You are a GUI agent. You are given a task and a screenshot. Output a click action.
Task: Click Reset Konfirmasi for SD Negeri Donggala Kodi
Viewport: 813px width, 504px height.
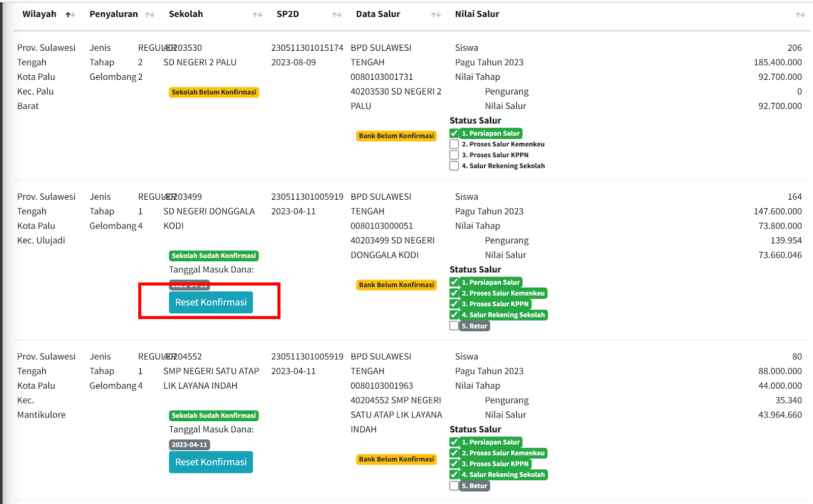pyautogui.click(x=211, y=302)
